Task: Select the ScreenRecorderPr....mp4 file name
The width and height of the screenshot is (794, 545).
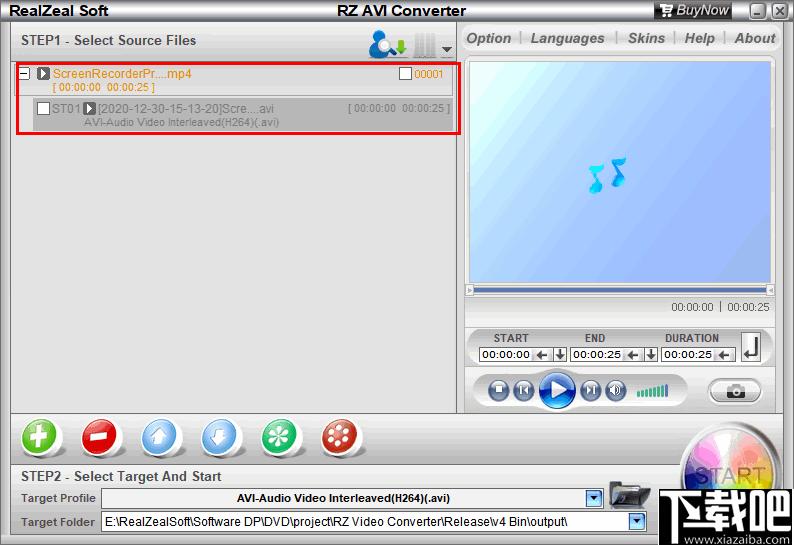Action: click(122, 73)
